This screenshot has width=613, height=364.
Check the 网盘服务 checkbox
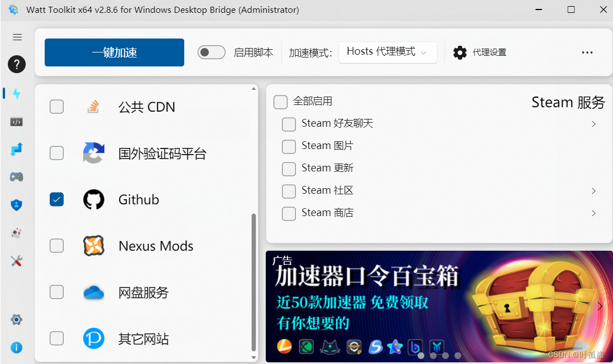pos(57,292)
